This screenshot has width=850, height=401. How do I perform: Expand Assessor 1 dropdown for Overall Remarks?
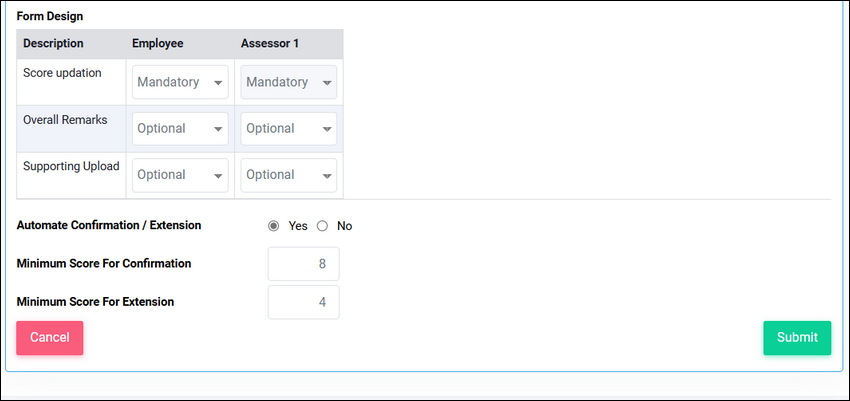[288, 129]
